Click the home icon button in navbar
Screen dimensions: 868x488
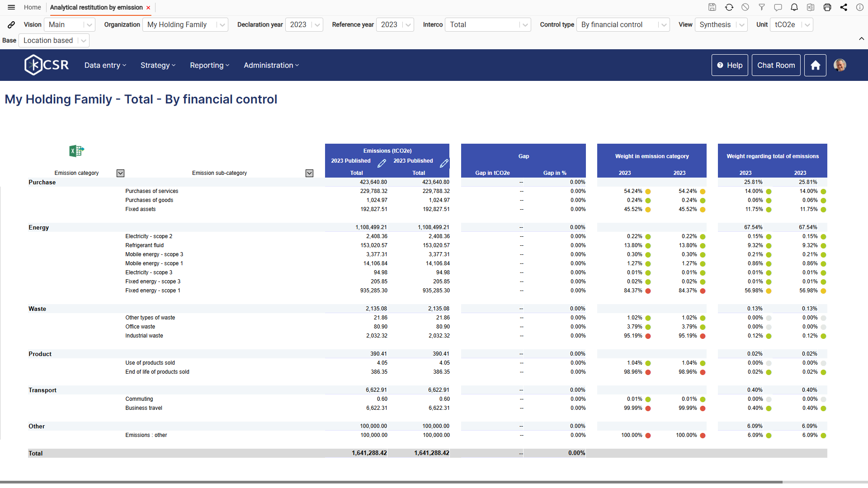pyautogui.click(x=815, y=65)
